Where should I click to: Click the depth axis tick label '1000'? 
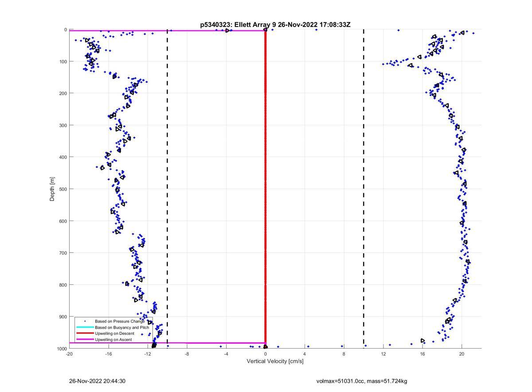tap(62, 349)
